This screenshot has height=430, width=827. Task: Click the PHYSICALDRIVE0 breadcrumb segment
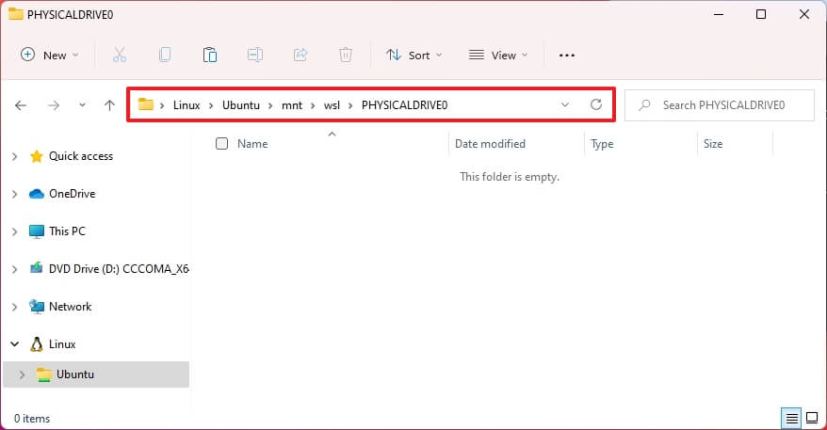click(x=405, y=105)
